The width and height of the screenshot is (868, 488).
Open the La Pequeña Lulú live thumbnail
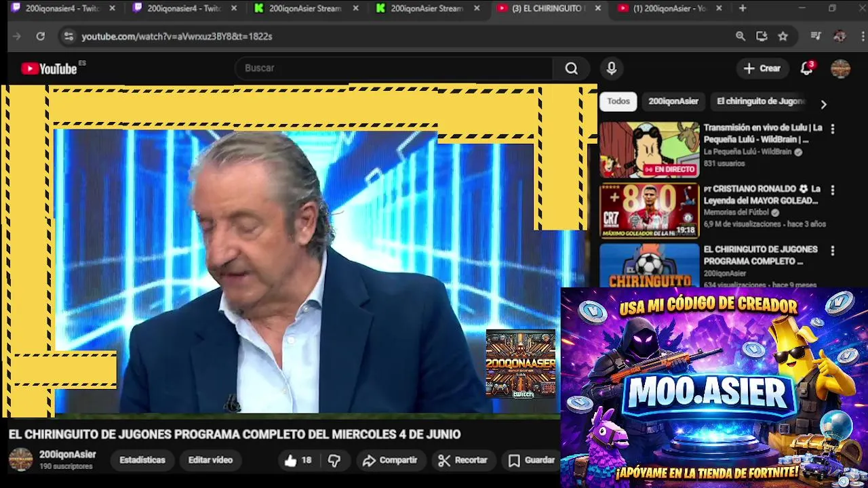(x=649, y=150)
